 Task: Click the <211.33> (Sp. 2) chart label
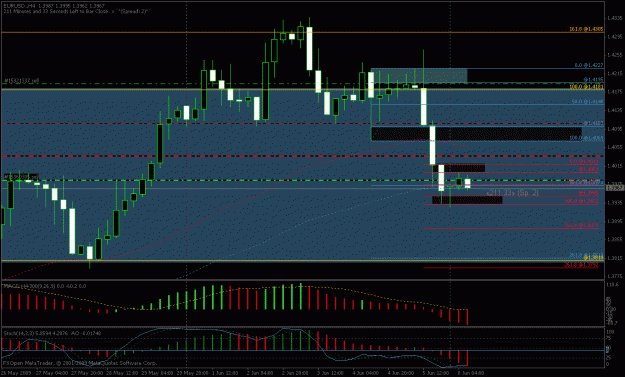click(x=512, y=192)
